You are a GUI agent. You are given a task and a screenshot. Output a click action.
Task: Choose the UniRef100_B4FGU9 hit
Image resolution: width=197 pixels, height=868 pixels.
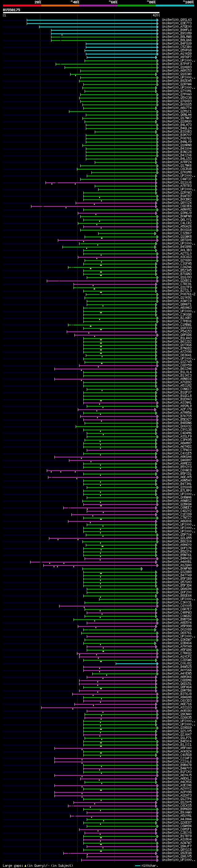point(177,43)
